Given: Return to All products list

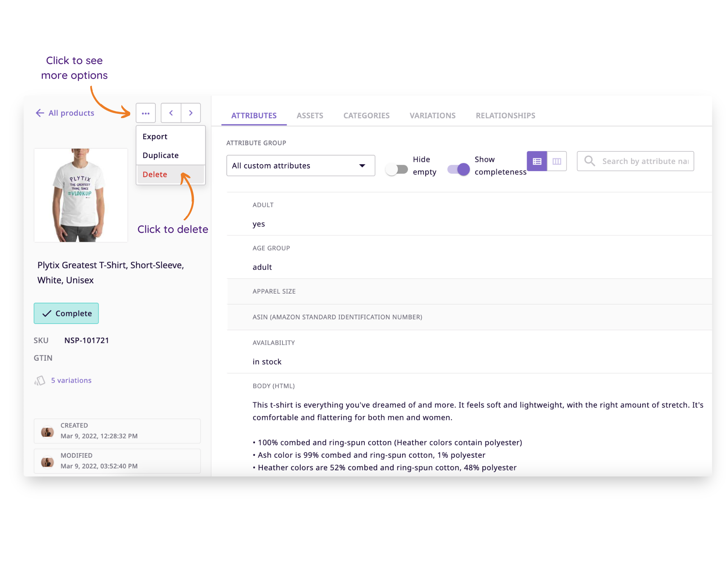Looking at the screenshot, I should (71, 113).
